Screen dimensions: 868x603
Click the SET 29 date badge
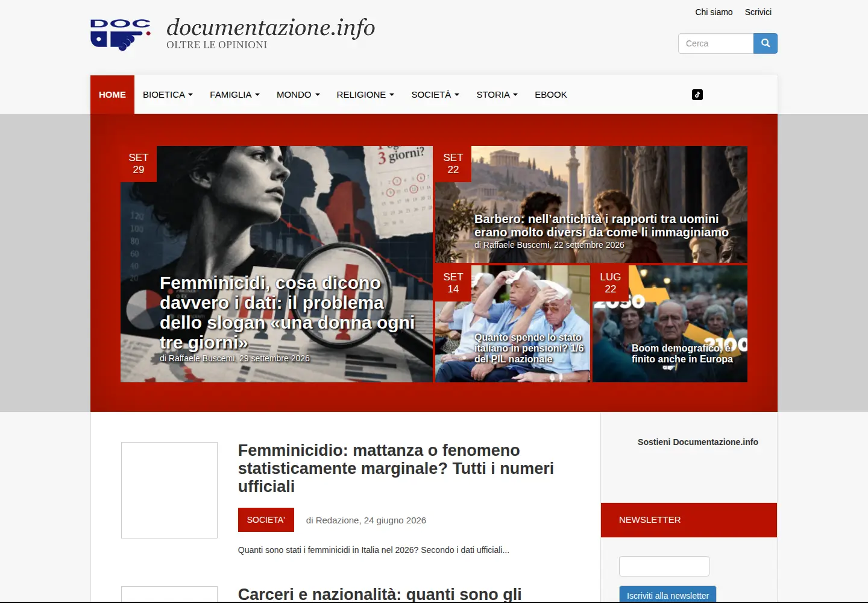(x=139, y=163)
